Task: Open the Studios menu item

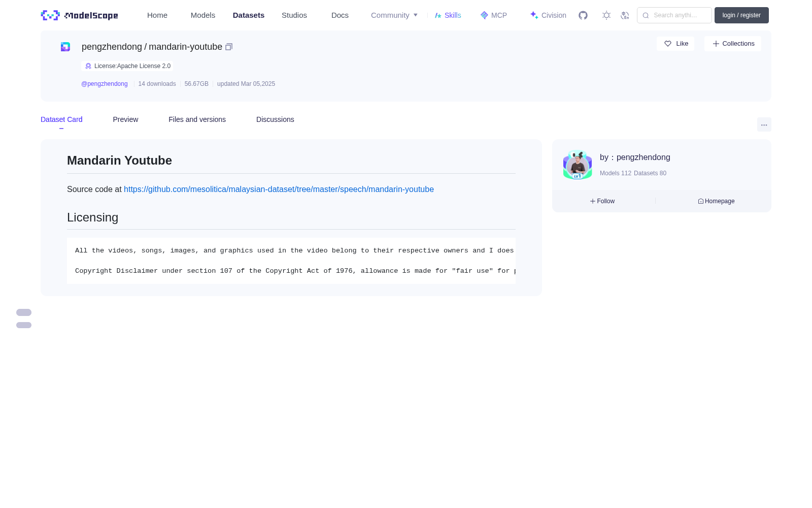Action: pyautogui.click(x=294, y=15)
